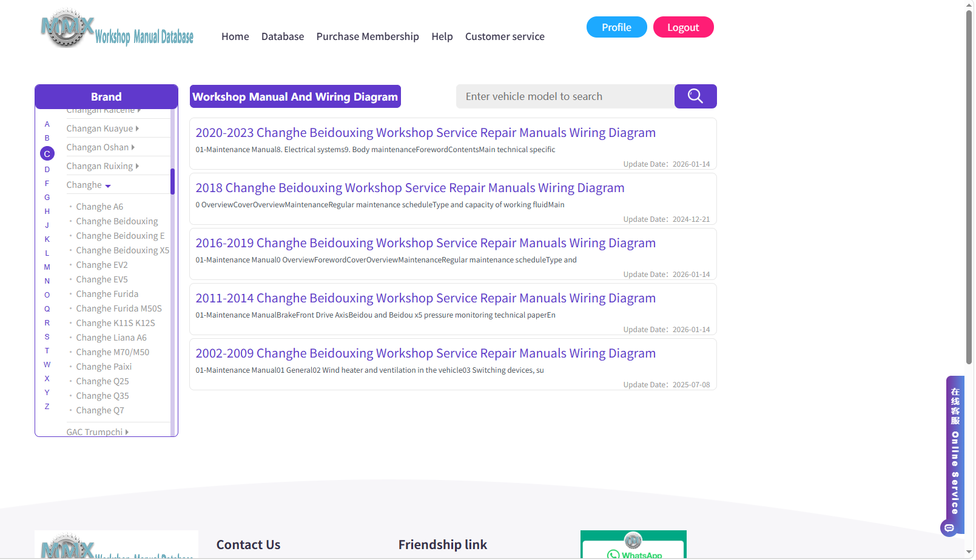This screenshot has height=560, width=976.
Task: Open 2018 Changhe Beidouxing manual
Action: pyautogui.click(x=410, y=188)
